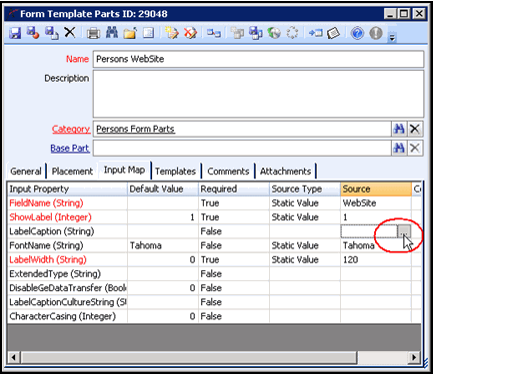Click the 120 Source value cell
The image size is (516, 388).
[x=376, y=259]
